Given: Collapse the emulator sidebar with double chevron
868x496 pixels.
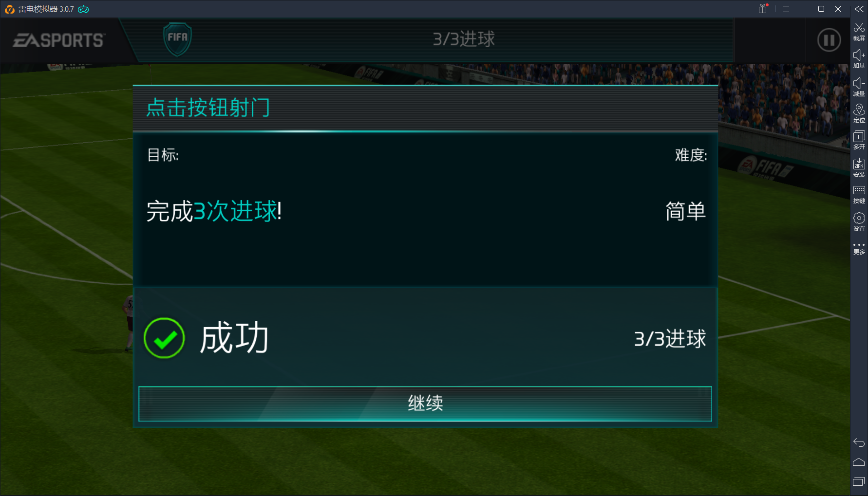Looking at the screenshot, I should [x=859, y=9].
